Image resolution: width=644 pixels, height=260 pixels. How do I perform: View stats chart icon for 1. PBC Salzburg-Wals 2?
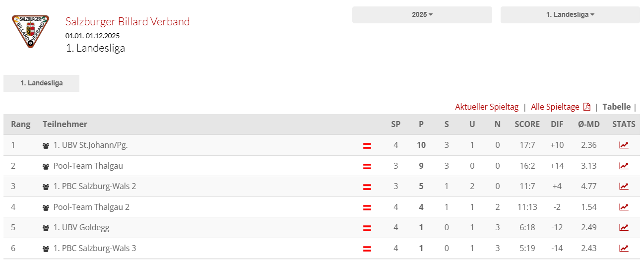tap(624, 187)
